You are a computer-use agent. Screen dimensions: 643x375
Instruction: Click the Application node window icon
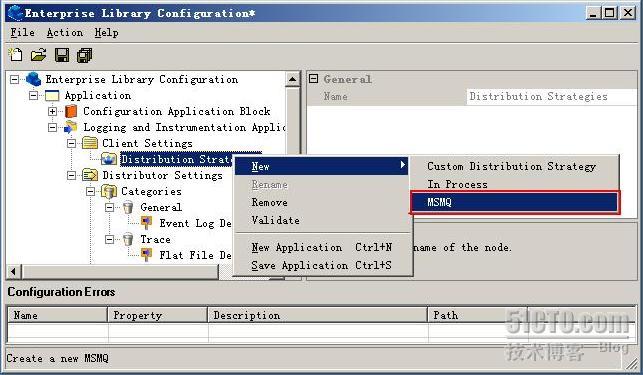pos(52,96)
